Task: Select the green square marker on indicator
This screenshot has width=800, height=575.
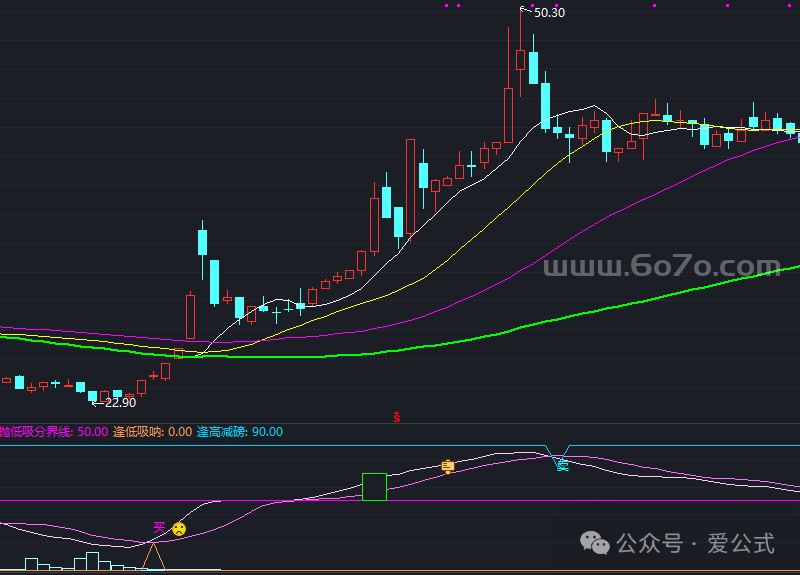Action: (374, 486)
